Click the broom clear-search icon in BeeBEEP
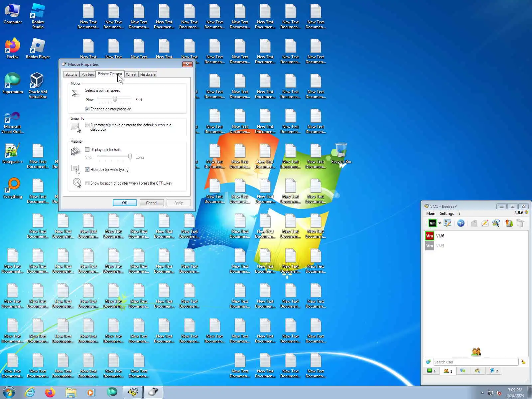Screen dimensions: 532x399 tap(523, 362)
